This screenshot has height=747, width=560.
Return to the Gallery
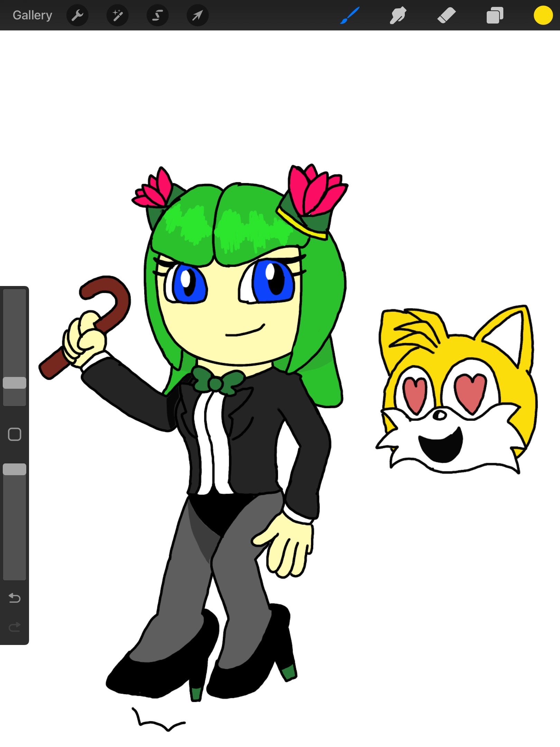click(x=32, y=15)
